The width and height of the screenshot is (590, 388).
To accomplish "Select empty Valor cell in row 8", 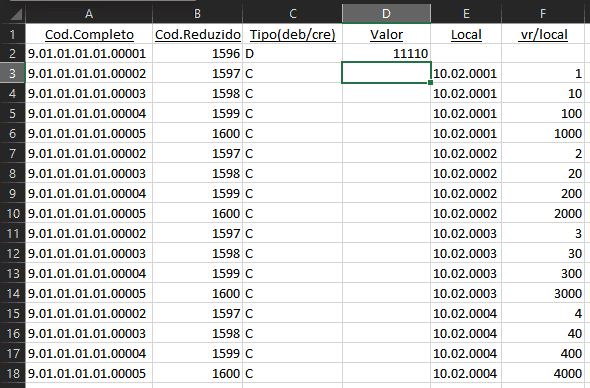I will pyautogui.click(x=386, y=173).
